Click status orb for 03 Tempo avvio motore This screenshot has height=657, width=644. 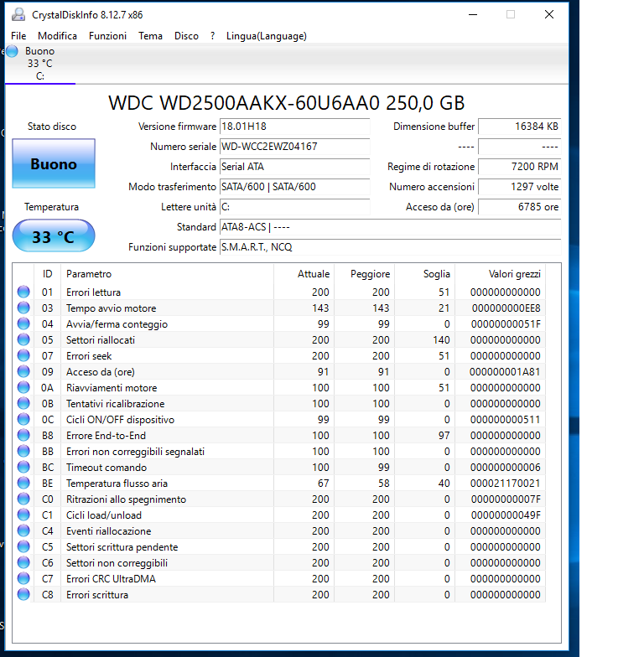pyautogui.click(x=23, y=308)
